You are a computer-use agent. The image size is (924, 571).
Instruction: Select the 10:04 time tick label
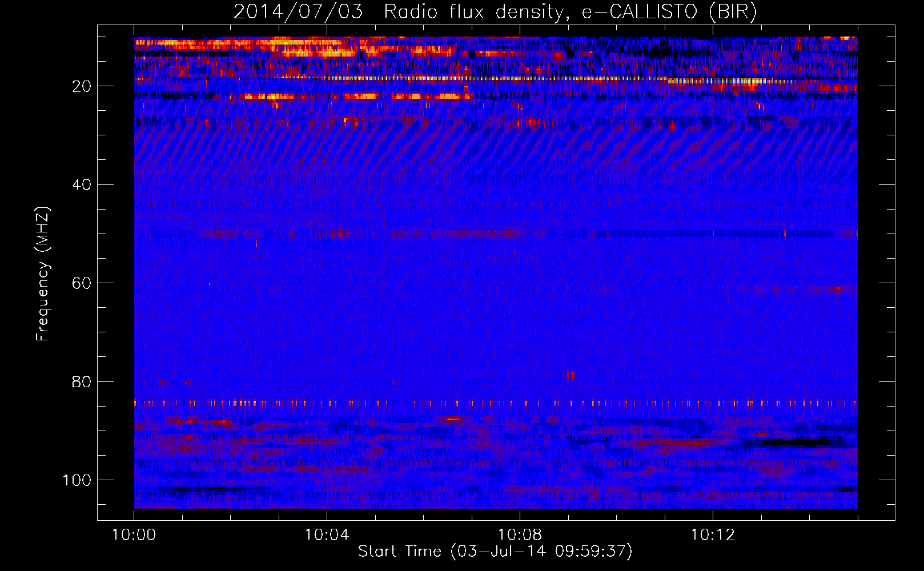pos(327,535)
